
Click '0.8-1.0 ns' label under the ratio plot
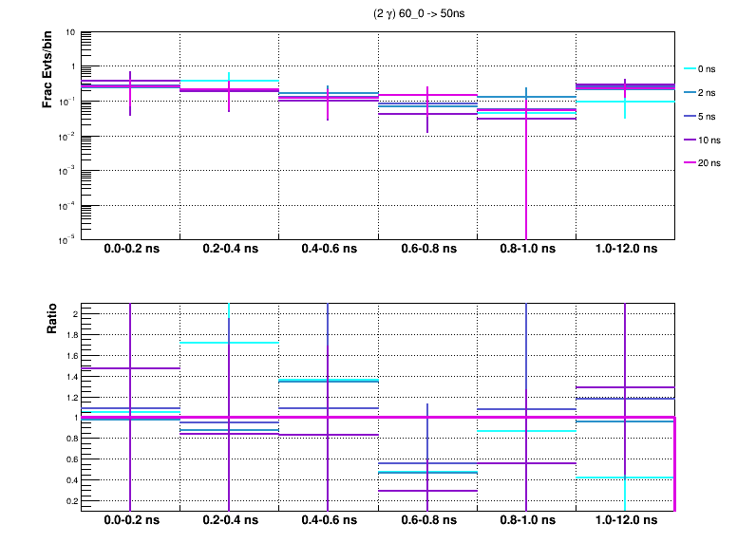coord(525,521)
